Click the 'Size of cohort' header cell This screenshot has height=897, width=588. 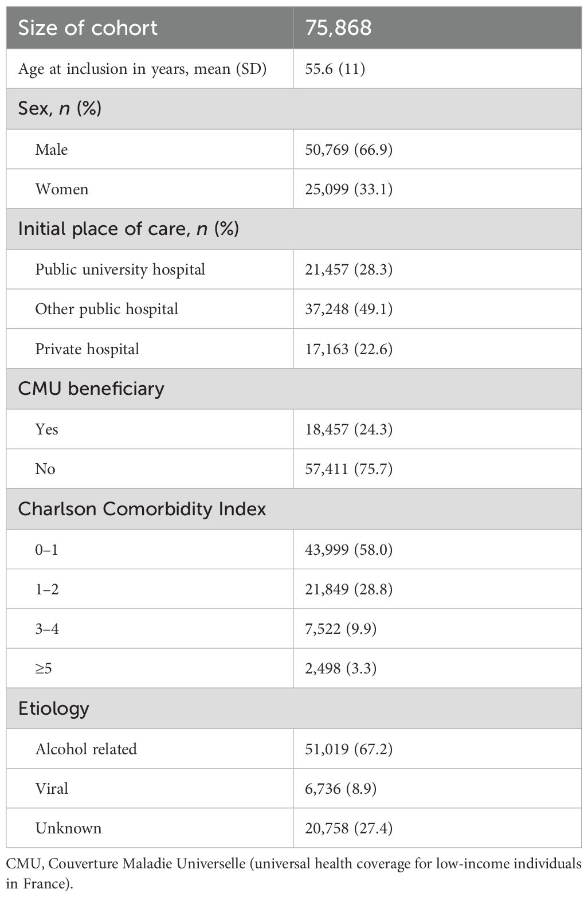[x=88, y=28]
